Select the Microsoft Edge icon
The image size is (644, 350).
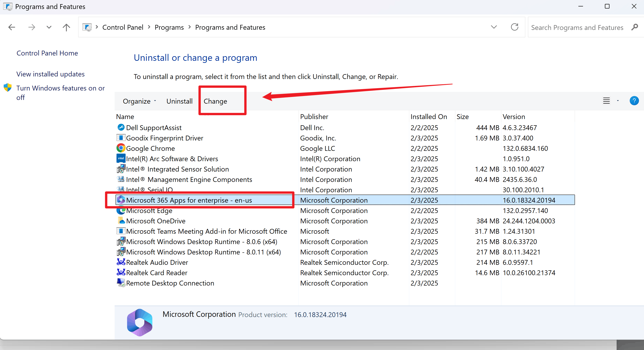[x=121, y=210]
